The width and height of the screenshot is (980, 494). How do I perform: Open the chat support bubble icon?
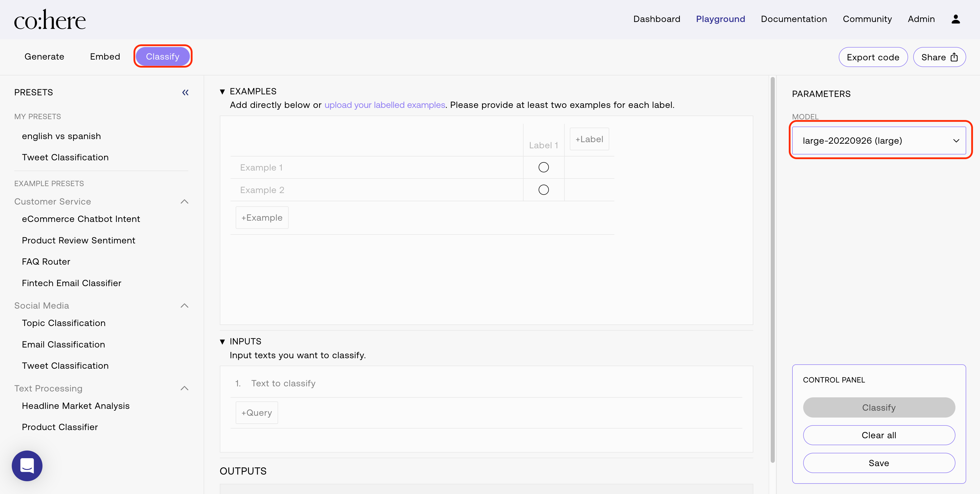point(27,465)
